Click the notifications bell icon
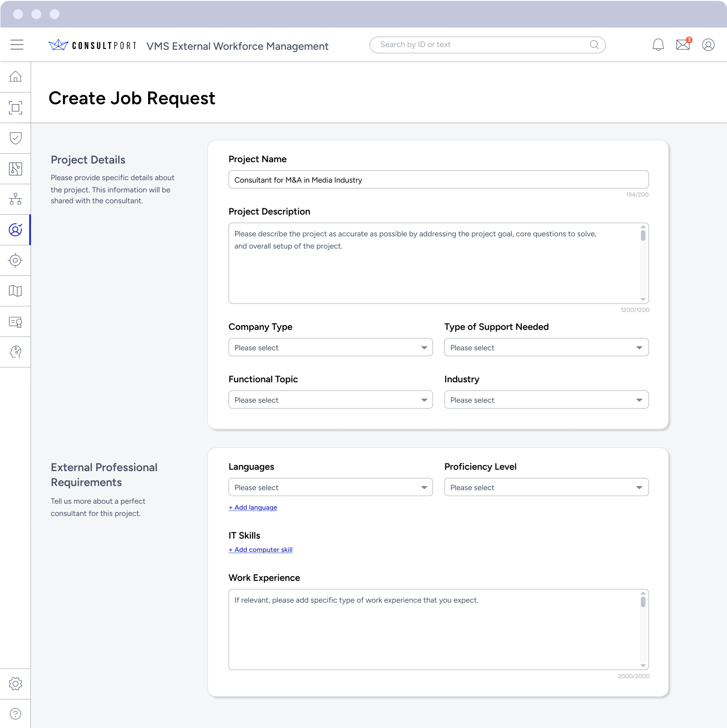The width and height of the screenshot is (727, 728). point(658,44)
